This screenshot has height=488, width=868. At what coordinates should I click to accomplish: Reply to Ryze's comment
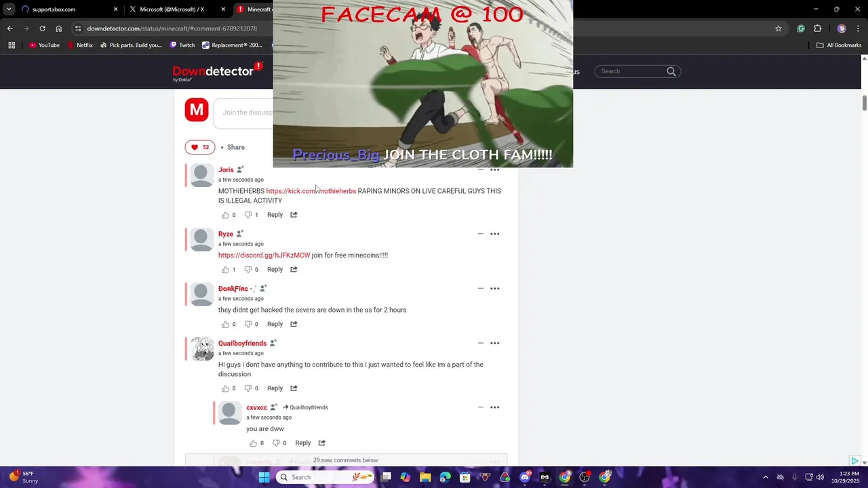click(275, 270)
